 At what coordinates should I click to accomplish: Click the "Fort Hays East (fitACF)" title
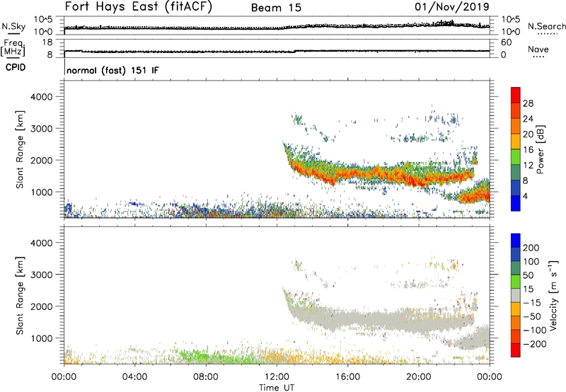pos(138,7)
